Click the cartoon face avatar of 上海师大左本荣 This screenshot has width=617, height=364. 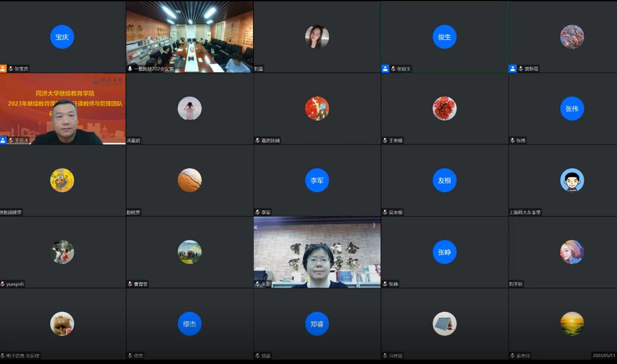(x=572, y=180)
